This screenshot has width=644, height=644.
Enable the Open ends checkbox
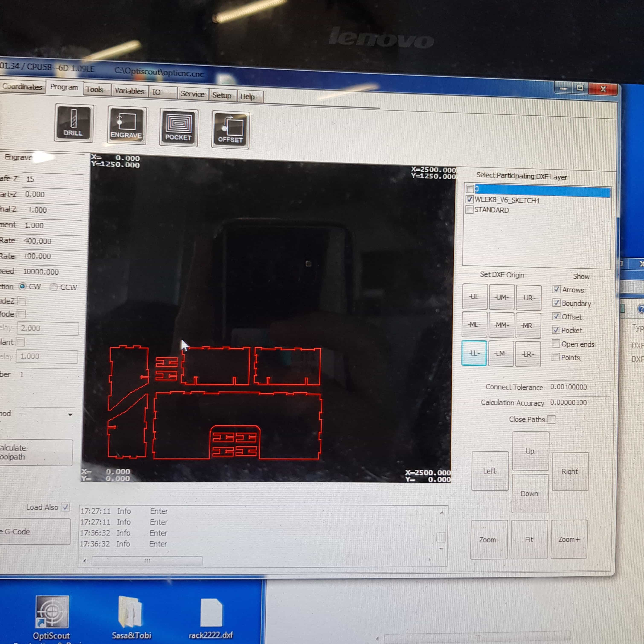click(556, 343)
